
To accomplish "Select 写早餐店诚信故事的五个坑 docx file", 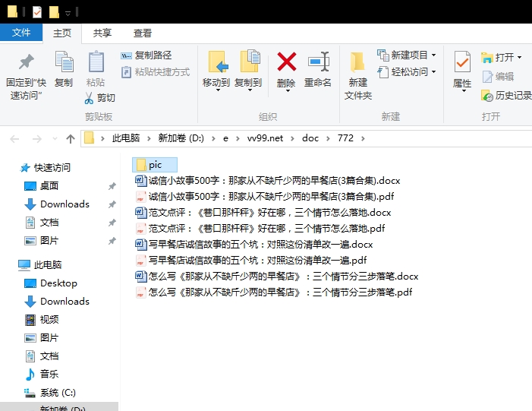I will coord(254,244).
